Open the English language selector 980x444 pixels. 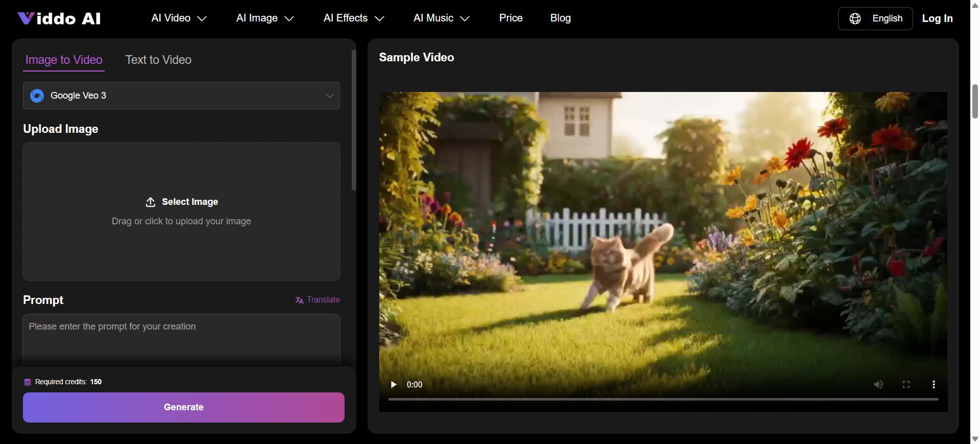click(875, 18)
